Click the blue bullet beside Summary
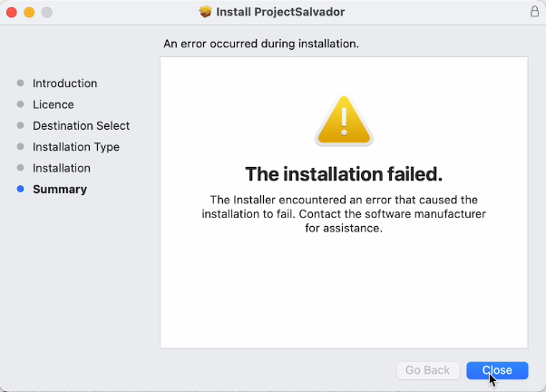546x392 pixels. click(x=20, y=190)
